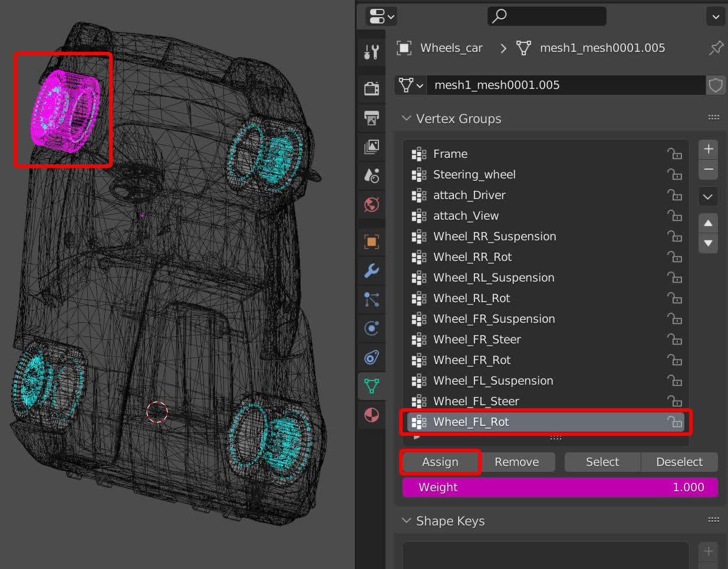Click the Assign button

click(x=440, y=462)
